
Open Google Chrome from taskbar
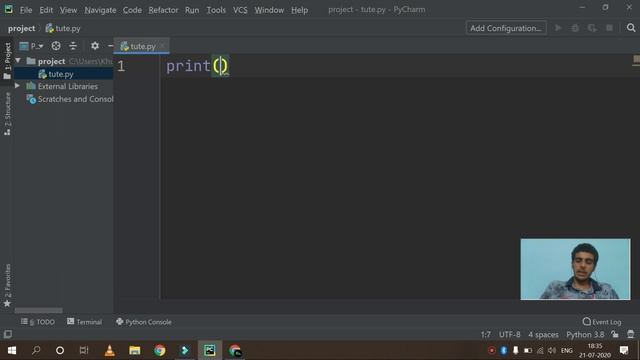click(160, 350)
